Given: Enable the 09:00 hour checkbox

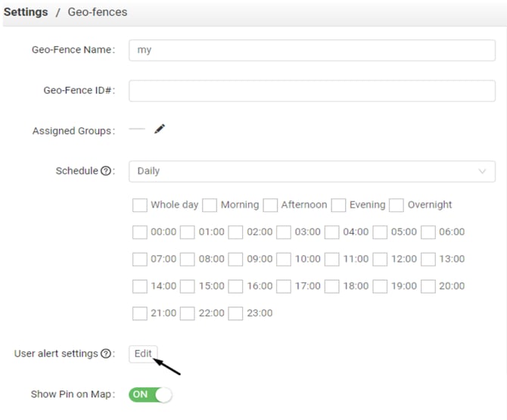Looking at the screenshot, I should 236,260.
